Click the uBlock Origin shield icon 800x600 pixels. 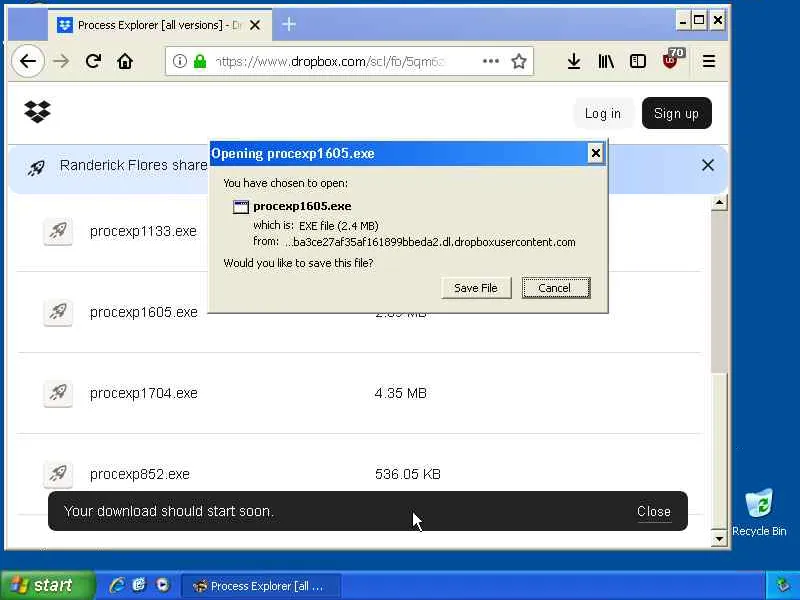point(672,59)
